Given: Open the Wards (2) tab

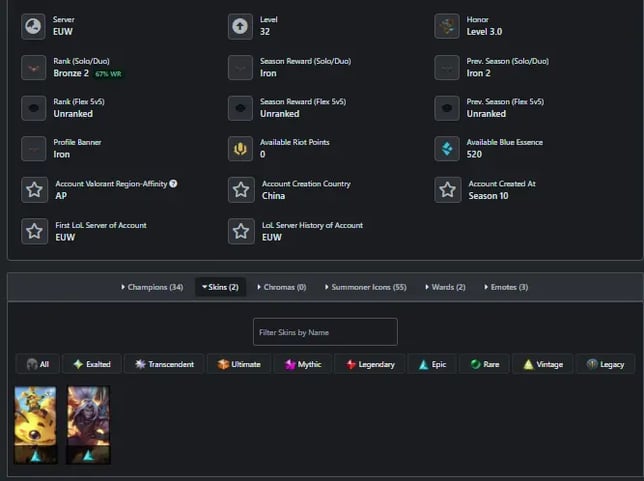Looking at the screenshot, I should point(445,288).
